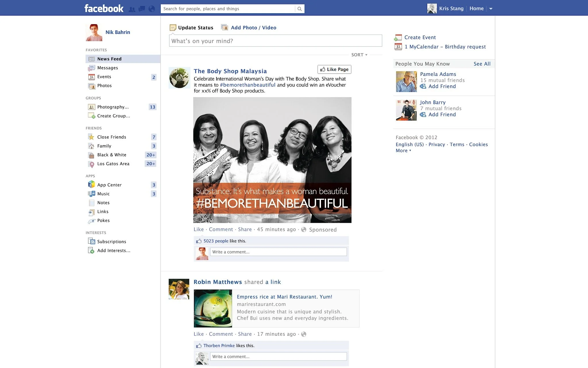Viewport: 588px width, 368px height.
Task: Open See All people you may know
Action: [482, 64]
